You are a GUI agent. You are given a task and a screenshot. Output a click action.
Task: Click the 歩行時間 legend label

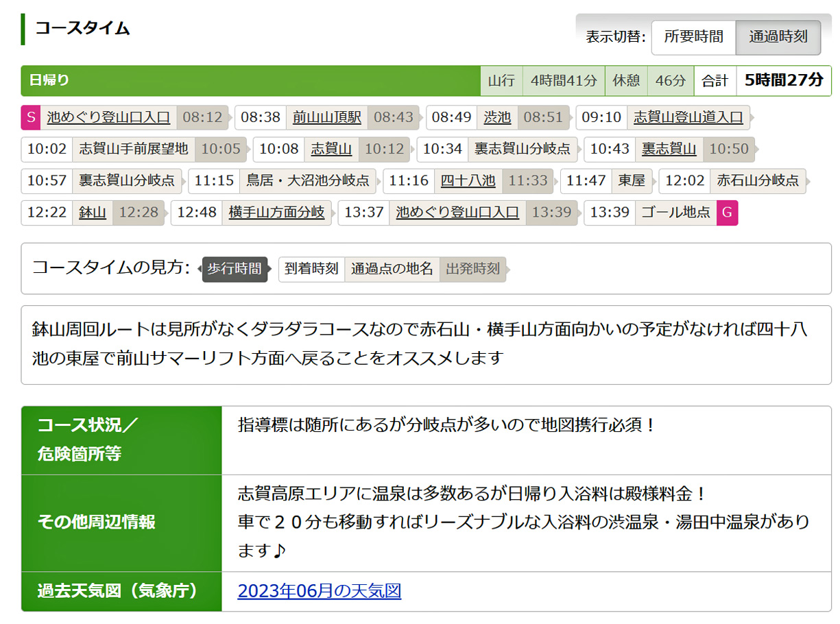point(235,269)
